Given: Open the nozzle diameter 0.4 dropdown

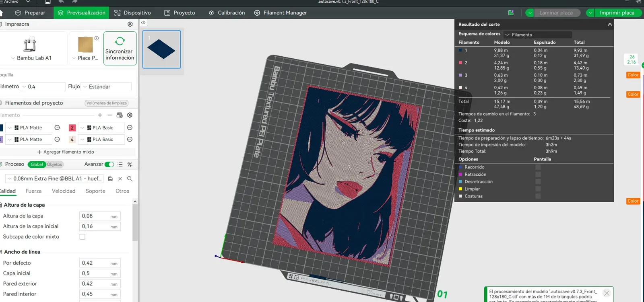Looking at the screenshot, I should pos(43,86).
